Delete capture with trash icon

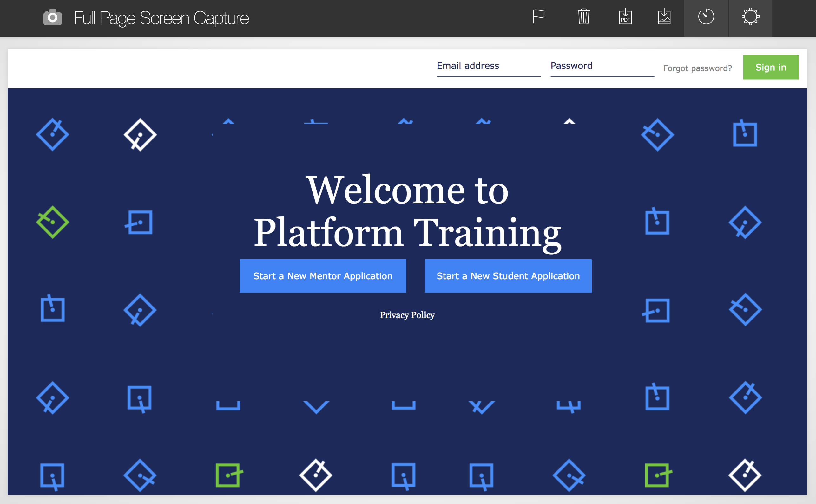pyautogui.click(x=583, y=16)
